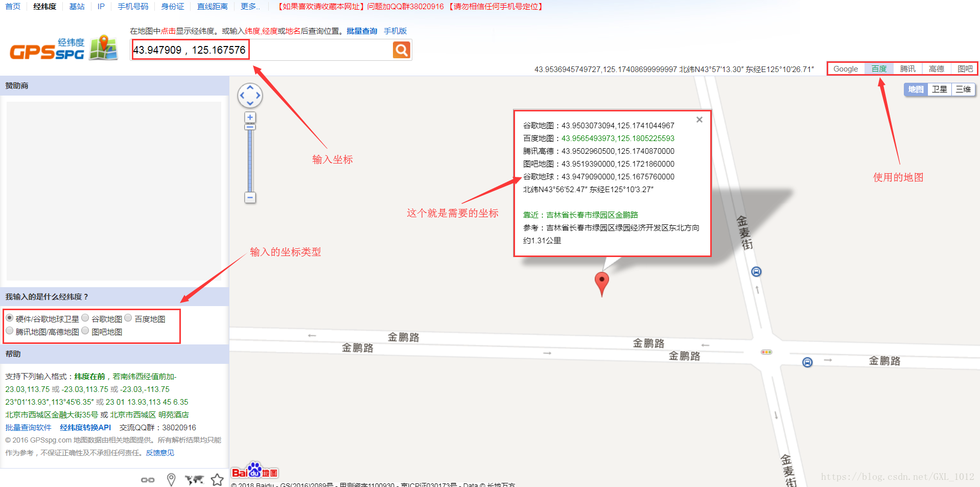This screenshot has width=980, height=487.
Task: Click the bus stop icon on 金鹏路
Action: pos(807,362)
